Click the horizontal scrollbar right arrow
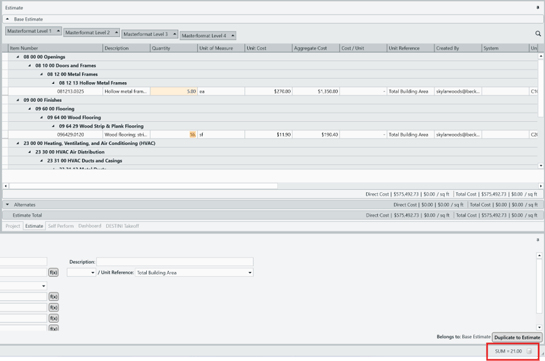Viewport: 545px width, 361px height. 541,186
